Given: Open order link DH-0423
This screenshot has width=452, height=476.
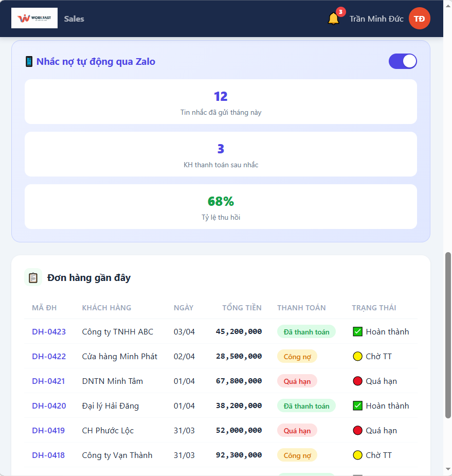Looking at the screenshot, I should point(49,332).
